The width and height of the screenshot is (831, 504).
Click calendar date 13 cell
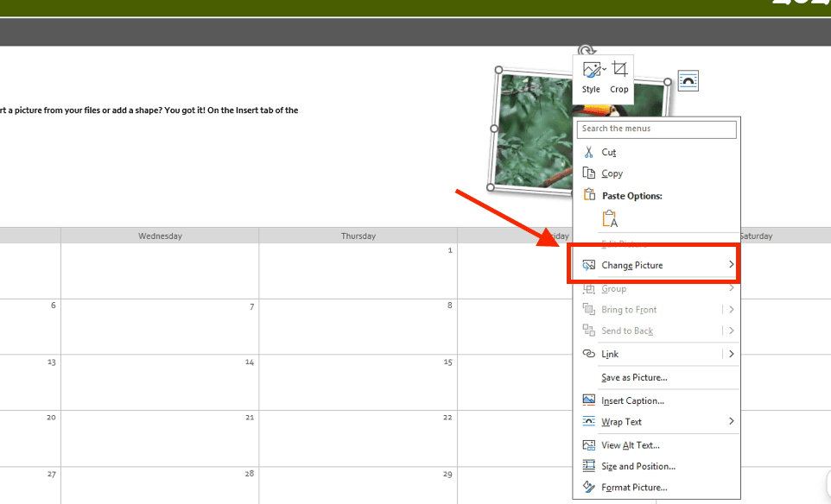(x=52, y=362)
